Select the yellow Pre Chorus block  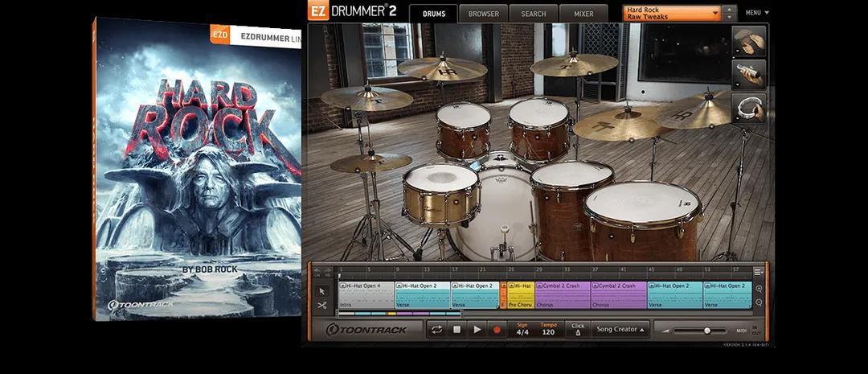pos(520,294)
